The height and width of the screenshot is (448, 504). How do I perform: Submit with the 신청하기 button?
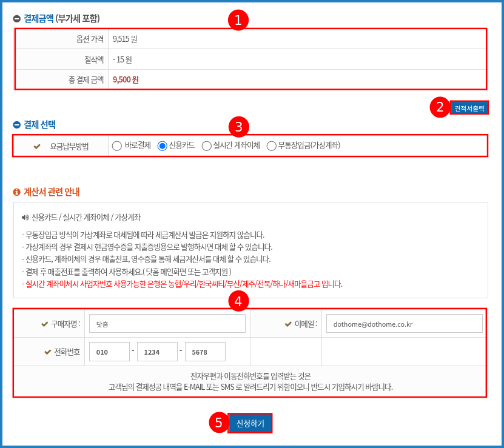click(x=250, y=423)
